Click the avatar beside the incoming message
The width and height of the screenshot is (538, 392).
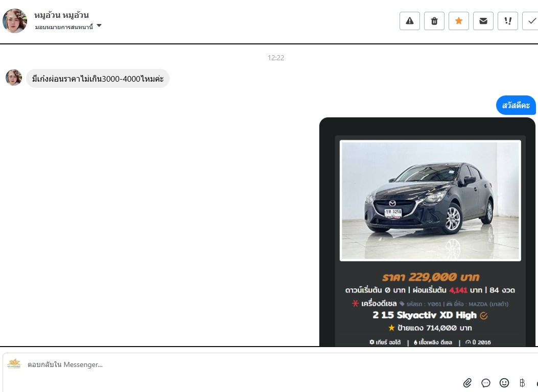point(14,78)
